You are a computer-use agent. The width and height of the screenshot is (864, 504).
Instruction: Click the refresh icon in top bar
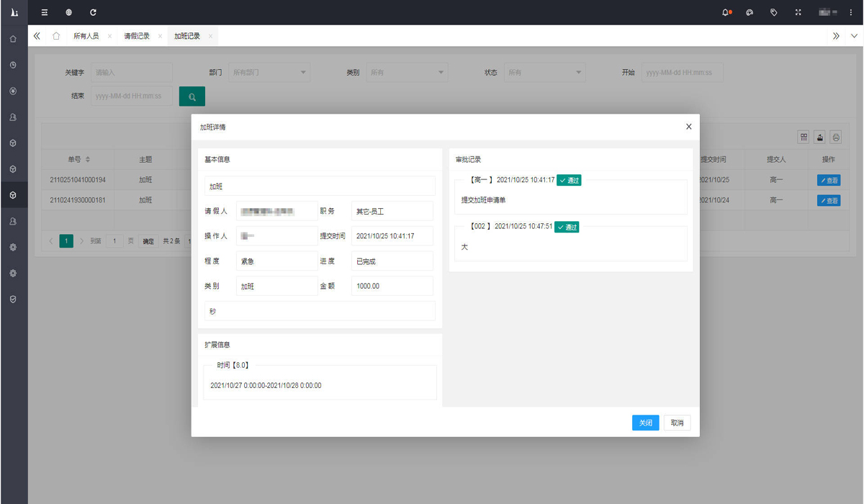click(x=93, y=12)
